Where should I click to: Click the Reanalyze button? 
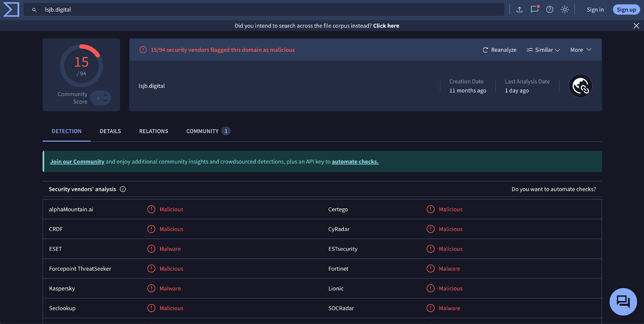pyautogui.click(x=499, y=50)
